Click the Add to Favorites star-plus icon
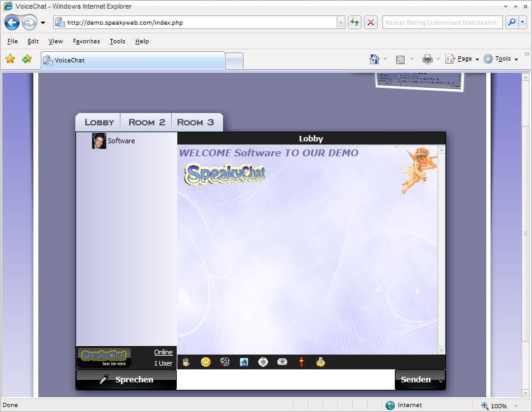The image size is (532, 412). (x=27, y=59)
